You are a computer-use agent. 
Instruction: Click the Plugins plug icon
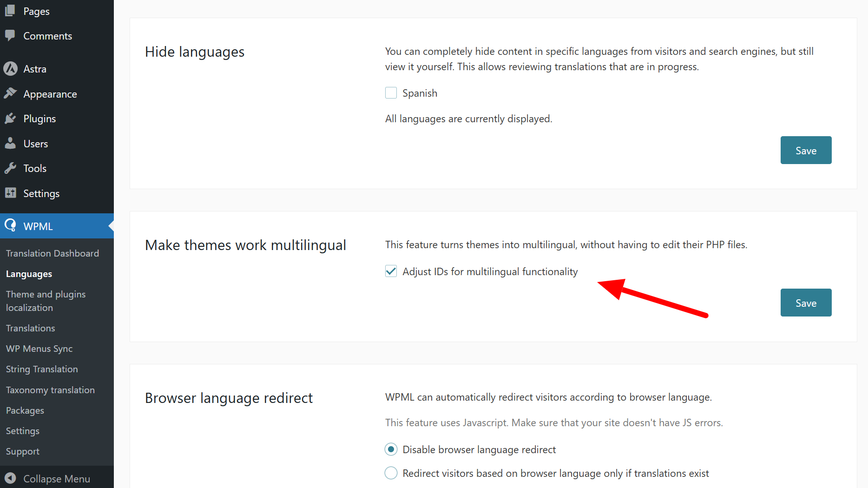pos(10,119)
